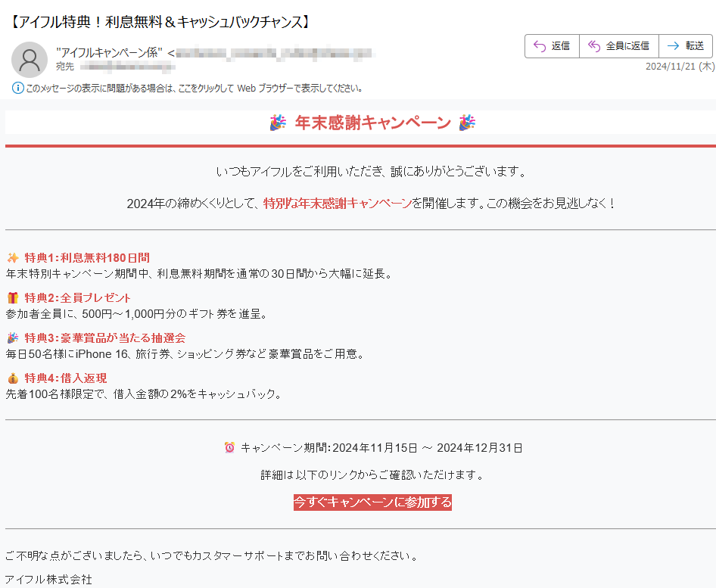Click the 500円～1,000円 gift voucher line
The height and width of the screenshot is (588, 716).
tap(136, 314)
